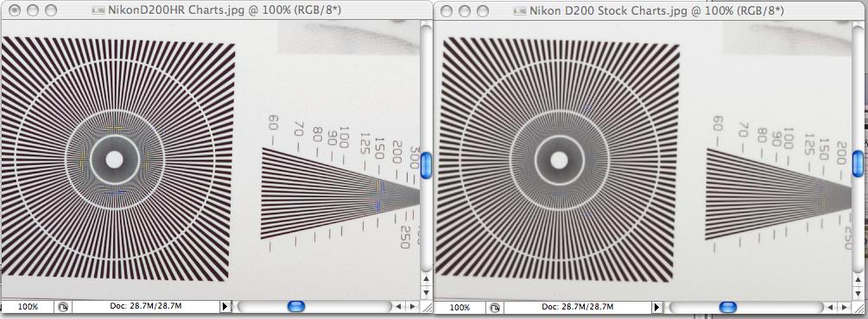868x319 pixels.
Task: Click the vertical scroll thumb in NikonD200HR window
Action: click(x=426, y=166)
